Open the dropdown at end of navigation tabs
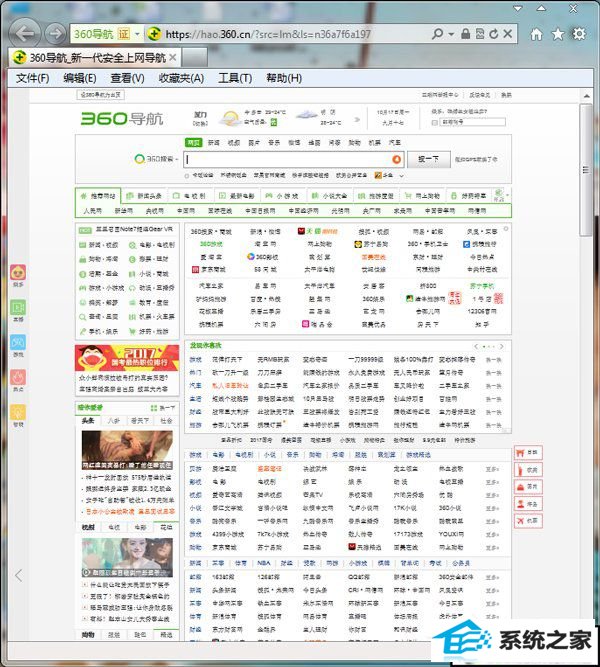This screenshot has height=667, width=600. [507, 196]
